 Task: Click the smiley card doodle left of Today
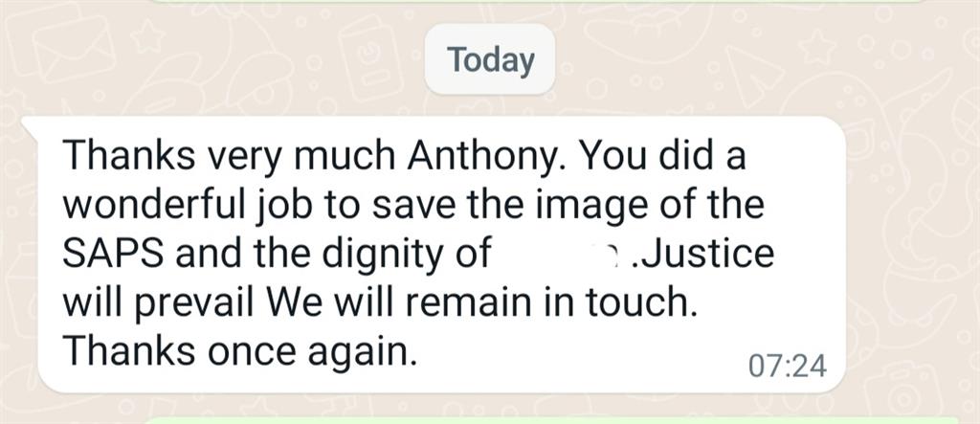369,60
